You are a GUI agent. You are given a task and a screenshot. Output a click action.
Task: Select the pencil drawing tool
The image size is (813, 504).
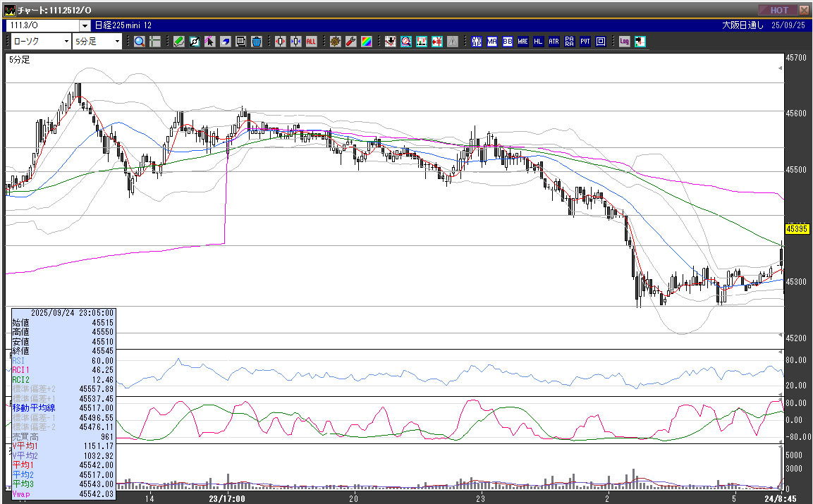(x=179, y=42)
